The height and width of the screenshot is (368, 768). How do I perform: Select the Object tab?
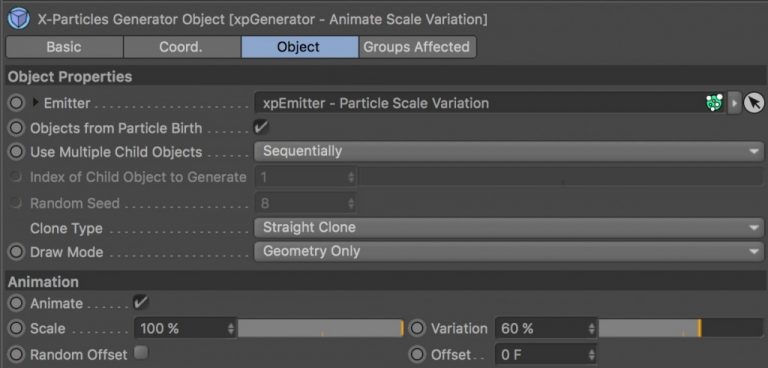299,47
